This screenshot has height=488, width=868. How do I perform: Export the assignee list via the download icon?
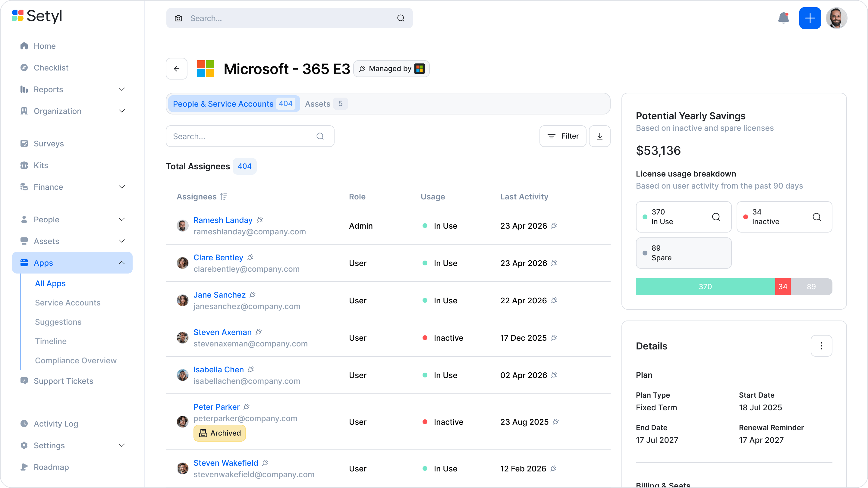pos(599,136)
